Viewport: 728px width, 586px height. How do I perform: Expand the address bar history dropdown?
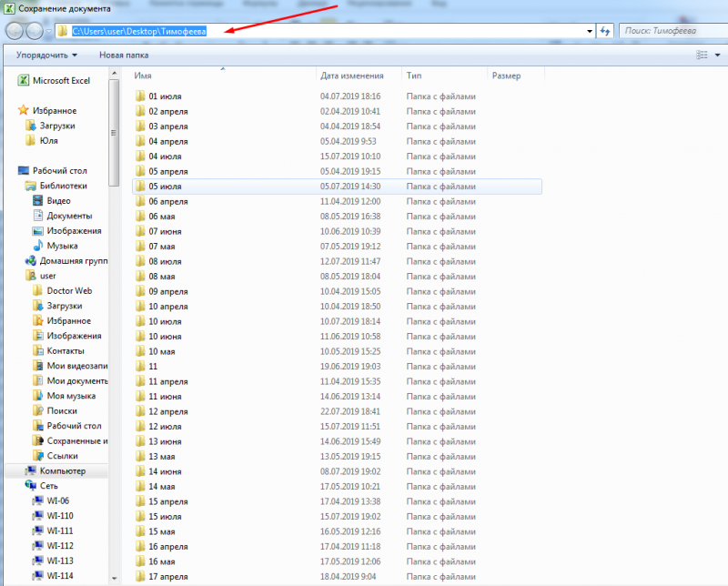589,31
